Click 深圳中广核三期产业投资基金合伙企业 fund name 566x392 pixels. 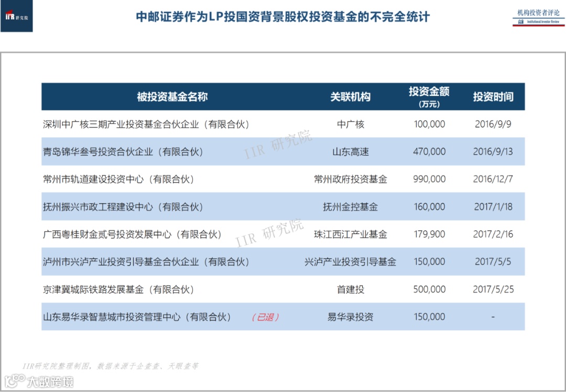pyautogui.click(x=146, y=124)
